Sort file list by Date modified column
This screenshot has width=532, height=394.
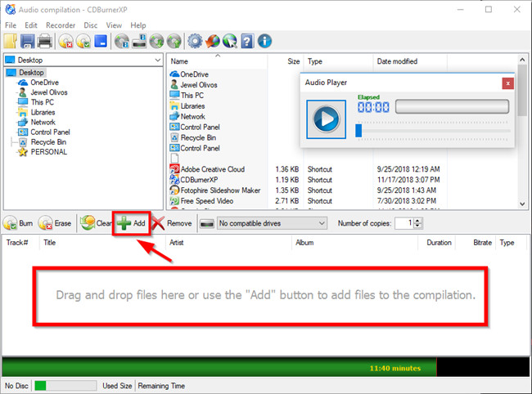pos(395,61)
